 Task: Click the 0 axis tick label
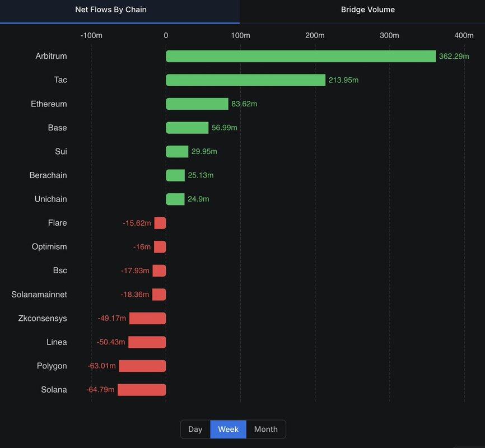coord(166,36)
